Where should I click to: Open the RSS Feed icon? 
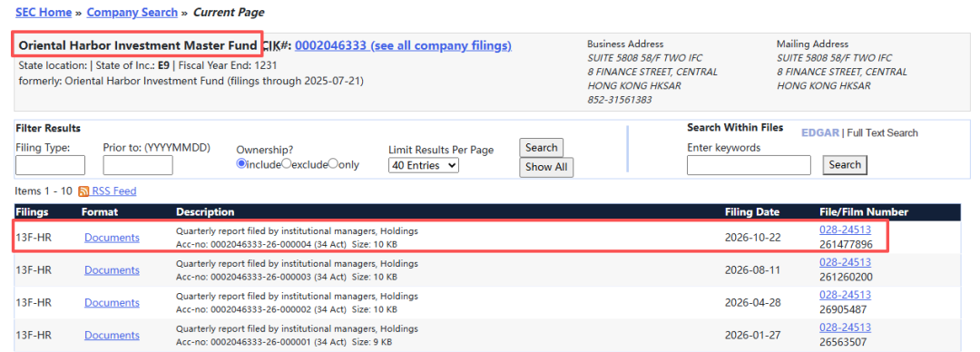[x=83, y=191]
